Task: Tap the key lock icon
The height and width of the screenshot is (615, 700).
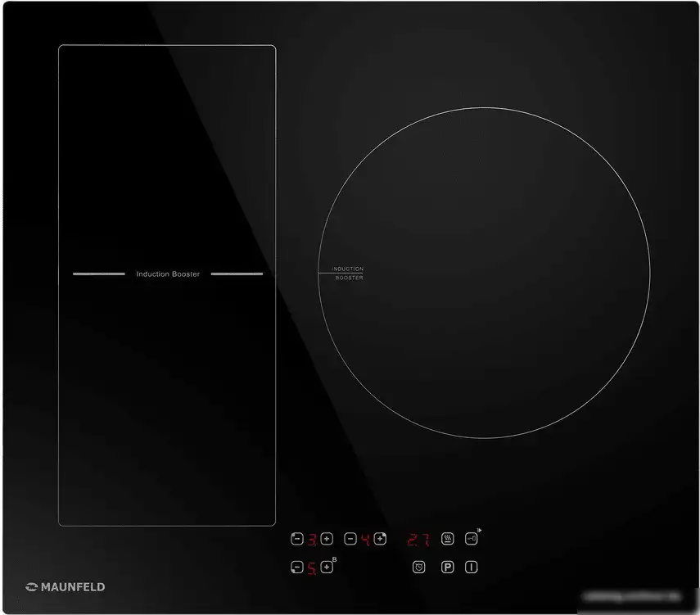Action: (x=471, y=539)
